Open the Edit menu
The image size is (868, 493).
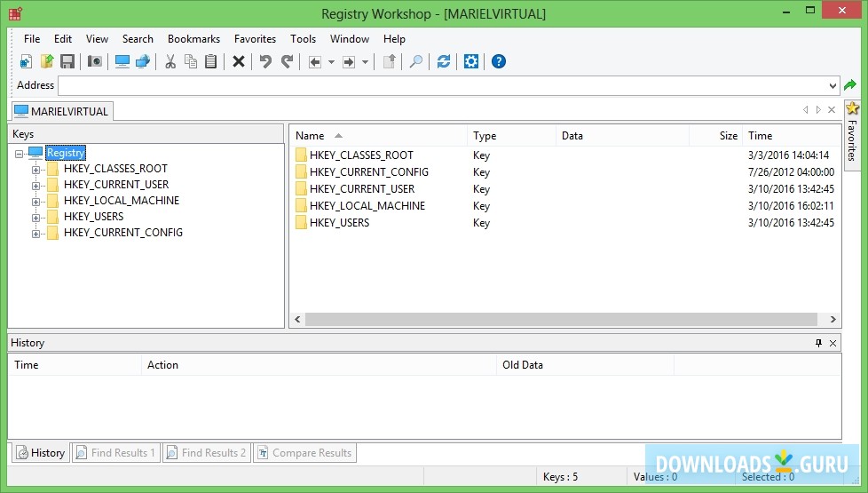pos(62,39)
